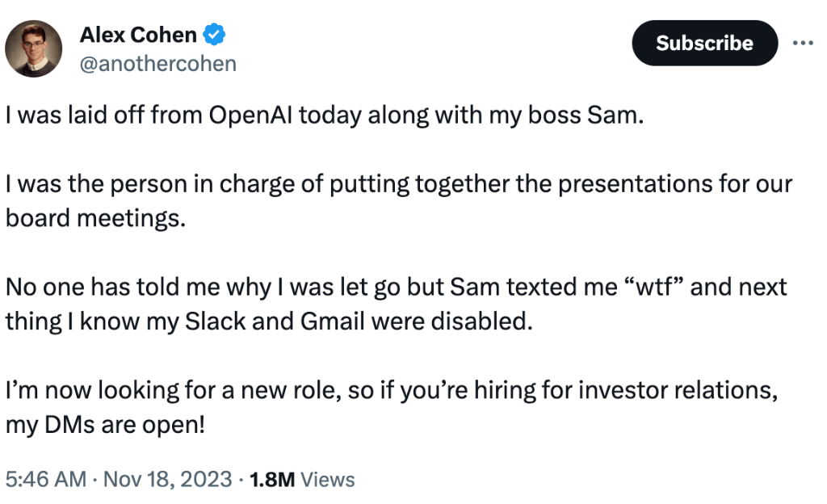827x504 pixels.
Task: Click the presentations paragraph first line
Action: [x=399, y=184]
